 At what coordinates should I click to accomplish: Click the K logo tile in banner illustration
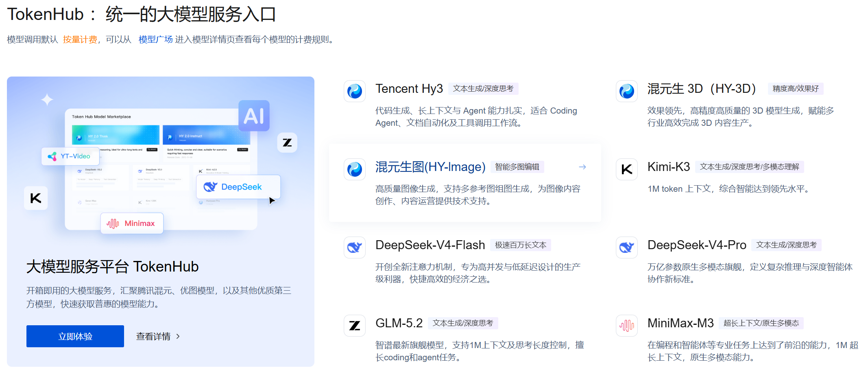pyautogui.click(x=36, y=198)
